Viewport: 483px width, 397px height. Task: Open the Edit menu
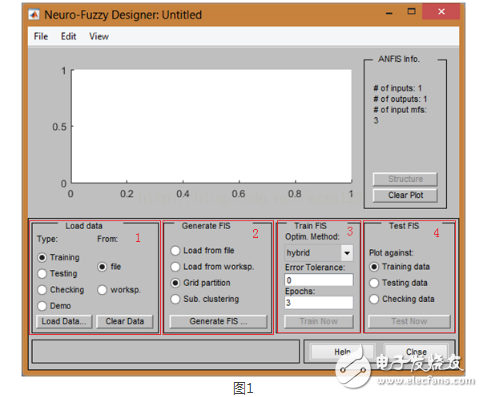(x=68, y=36)
